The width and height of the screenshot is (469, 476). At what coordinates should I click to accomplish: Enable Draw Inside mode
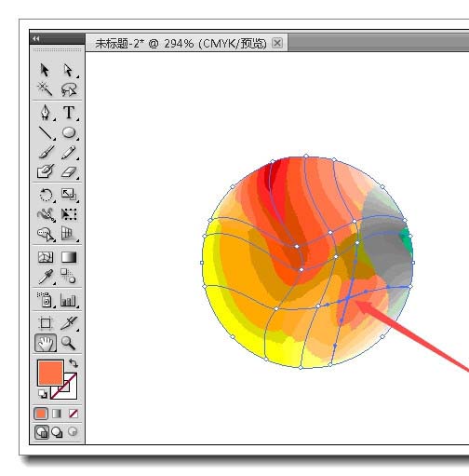tap(73, 431)
